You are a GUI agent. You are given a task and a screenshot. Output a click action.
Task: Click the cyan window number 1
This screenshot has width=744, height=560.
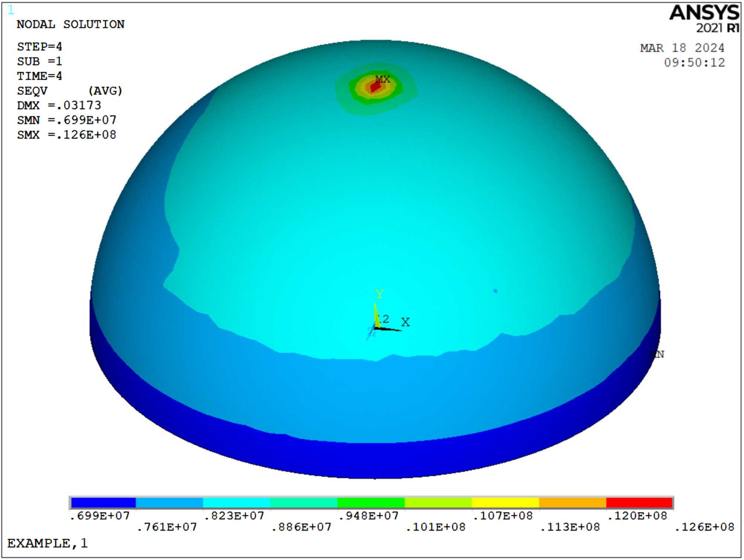(11, 10)
